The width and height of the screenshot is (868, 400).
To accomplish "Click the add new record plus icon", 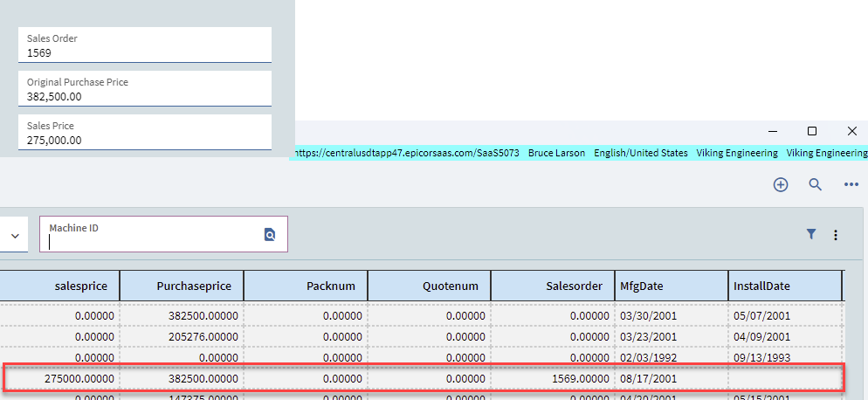I will point(781,184).
